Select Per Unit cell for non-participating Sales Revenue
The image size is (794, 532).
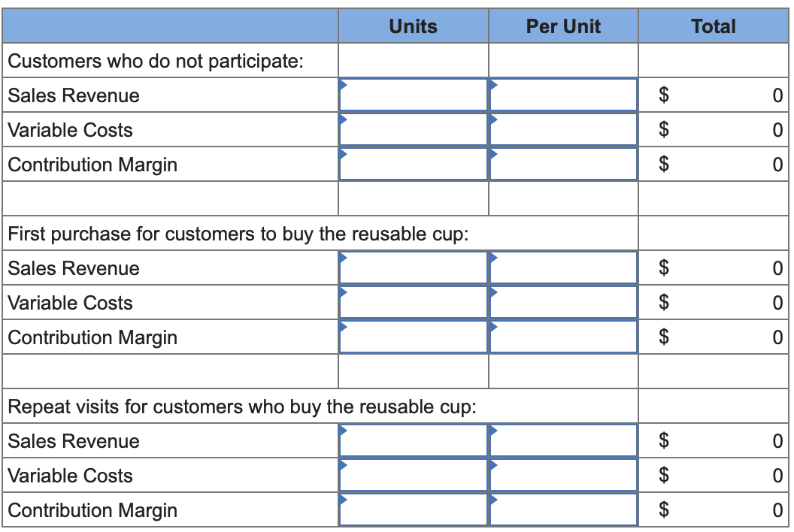563,95
